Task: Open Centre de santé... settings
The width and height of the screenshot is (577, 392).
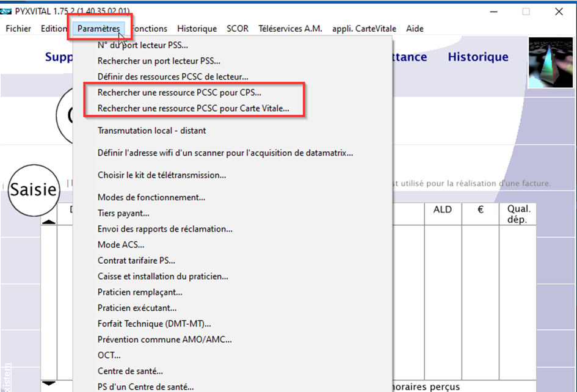Action: pos(233,372)
